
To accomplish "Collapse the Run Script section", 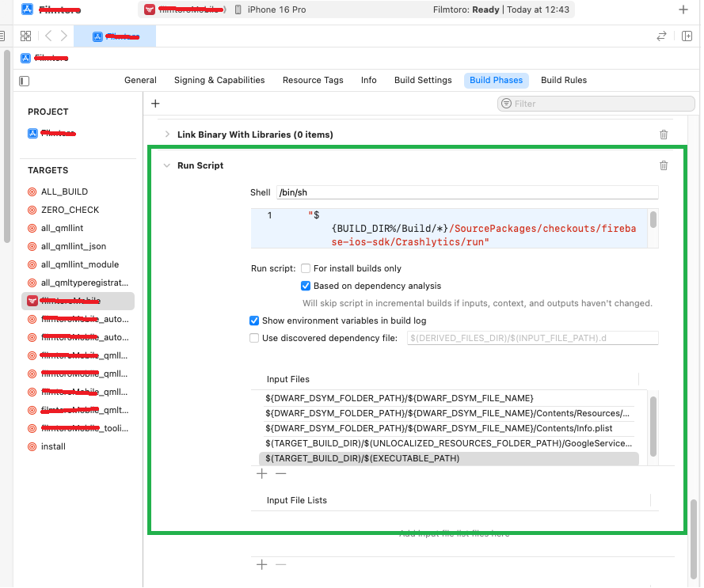I will 166,165.
